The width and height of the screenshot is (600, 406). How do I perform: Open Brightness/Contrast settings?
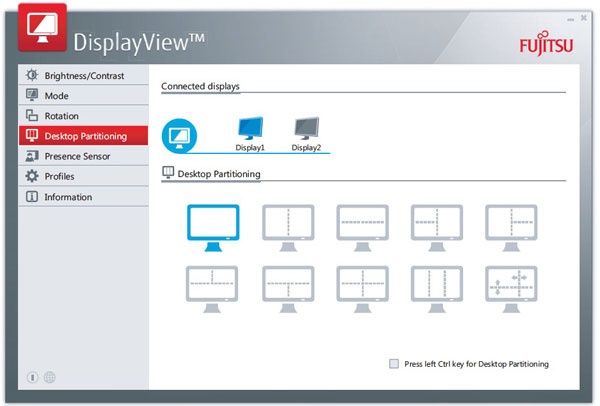pos(83,75)
